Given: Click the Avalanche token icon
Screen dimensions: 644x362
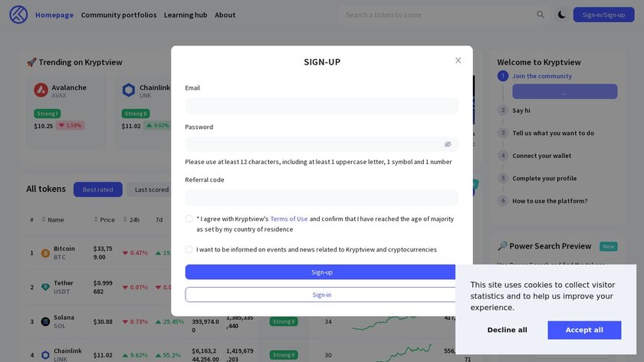Looking at the screenshot, I should (41, 90).
